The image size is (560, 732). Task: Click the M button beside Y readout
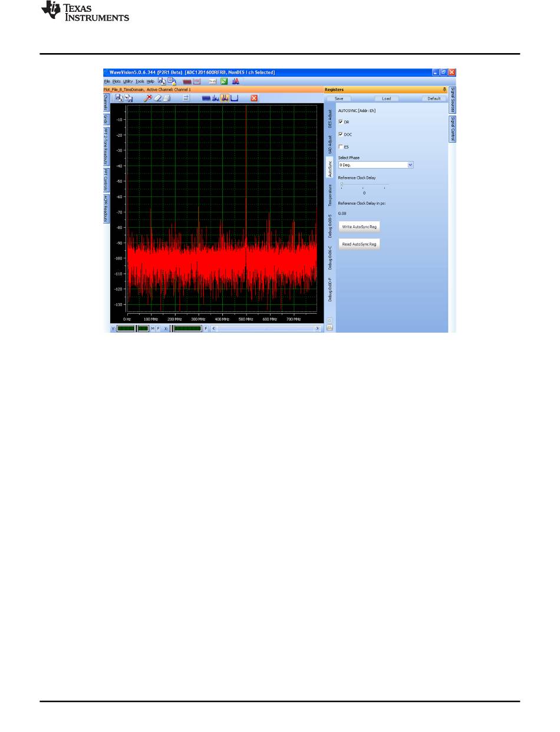(x=152, y=329)
